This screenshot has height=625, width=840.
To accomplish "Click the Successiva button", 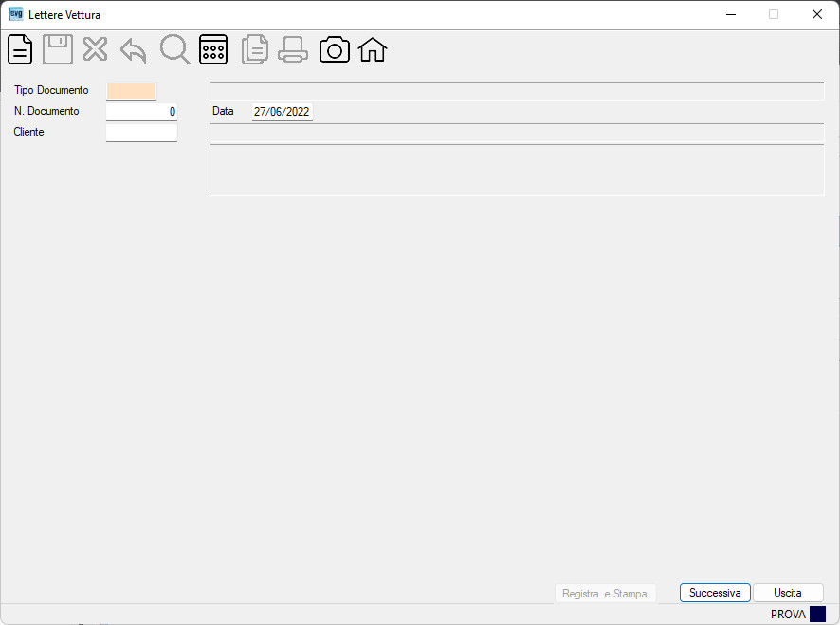I will coord(715,593).
